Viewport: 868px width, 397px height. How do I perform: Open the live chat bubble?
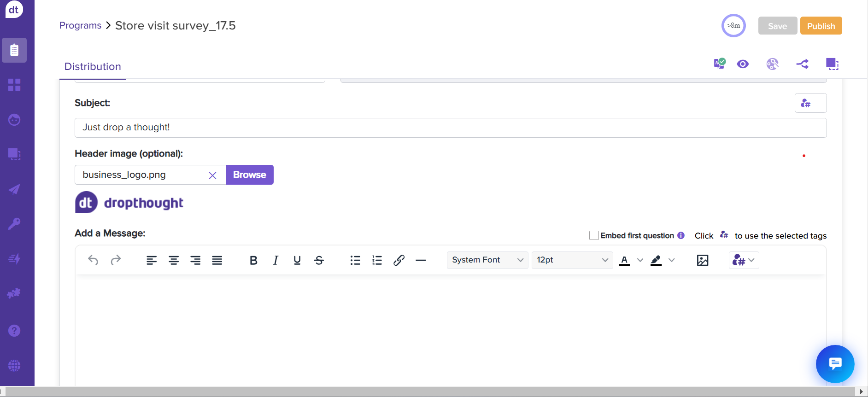835,364
